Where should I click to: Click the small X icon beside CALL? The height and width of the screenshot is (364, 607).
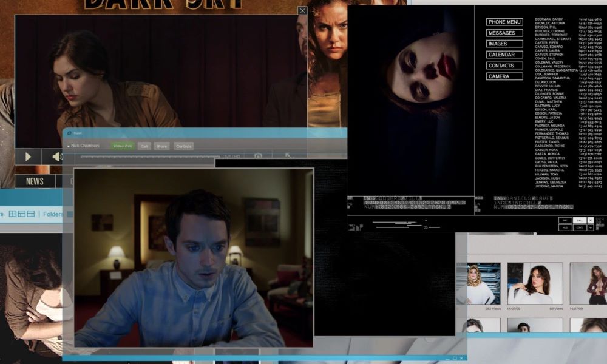[x=591, y=220]
